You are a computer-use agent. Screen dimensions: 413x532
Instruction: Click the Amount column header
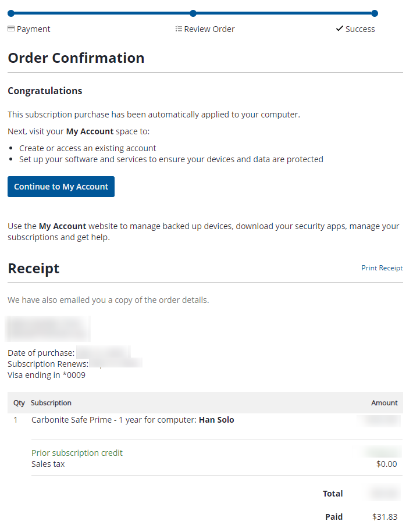click(x=384, y=403)
